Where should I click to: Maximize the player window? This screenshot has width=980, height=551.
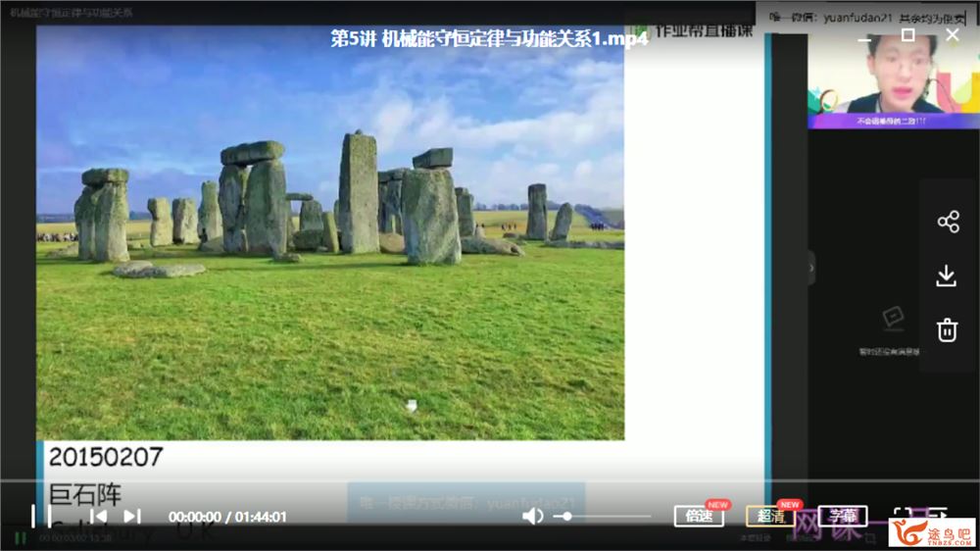(908, 35)
